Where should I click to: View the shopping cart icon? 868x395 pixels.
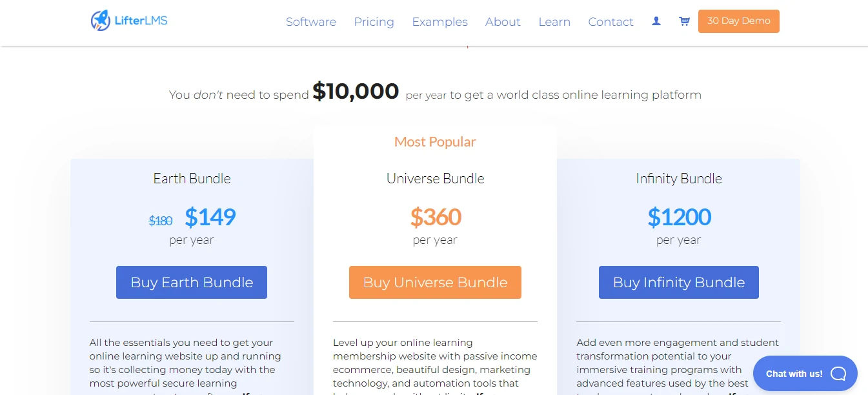683,21
